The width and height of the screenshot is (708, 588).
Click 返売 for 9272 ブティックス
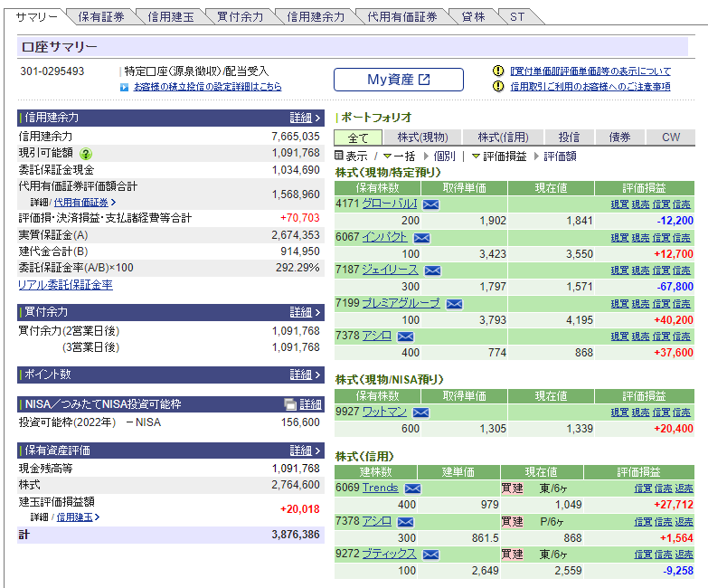pos(684,555)
